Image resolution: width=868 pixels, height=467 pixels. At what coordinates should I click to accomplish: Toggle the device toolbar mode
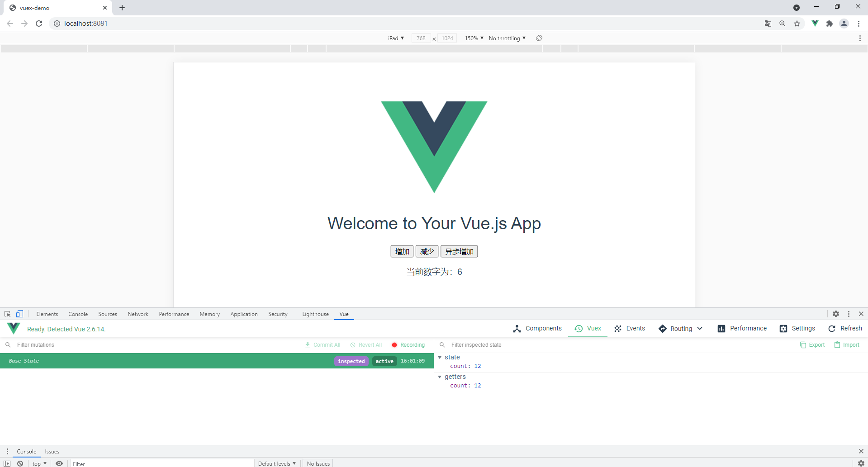point(19,314)
